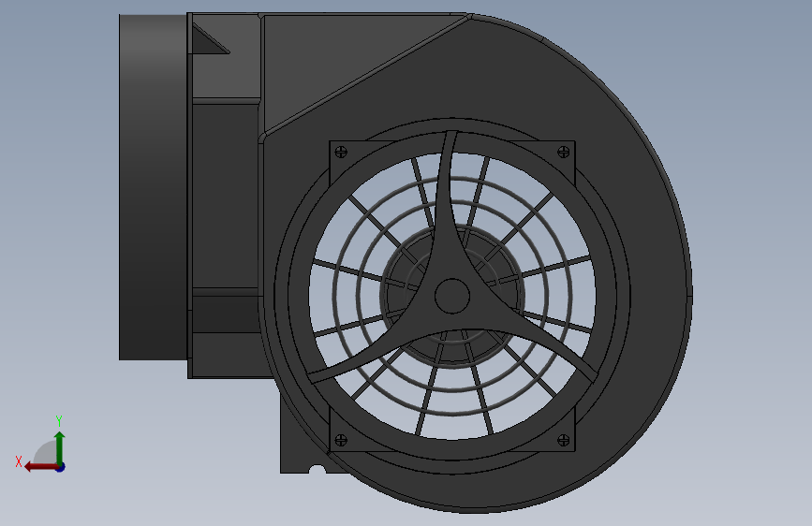This screenshot has height=526, width=812.
Task: Select the round center hub of three-arm guard
Action: coord(452,296)
